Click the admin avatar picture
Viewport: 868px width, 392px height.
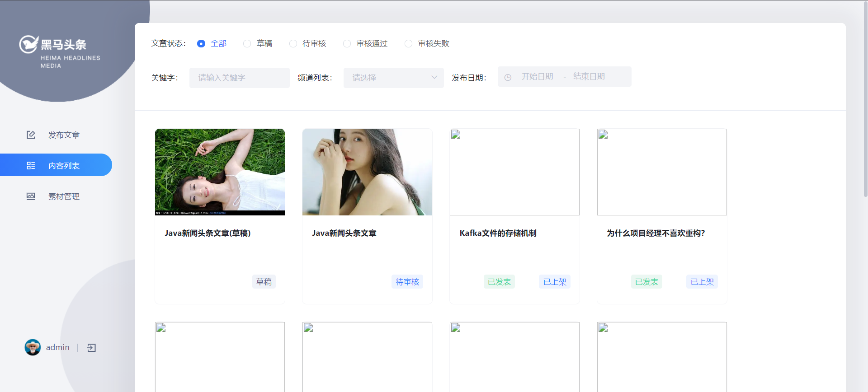tap(33, 347)
